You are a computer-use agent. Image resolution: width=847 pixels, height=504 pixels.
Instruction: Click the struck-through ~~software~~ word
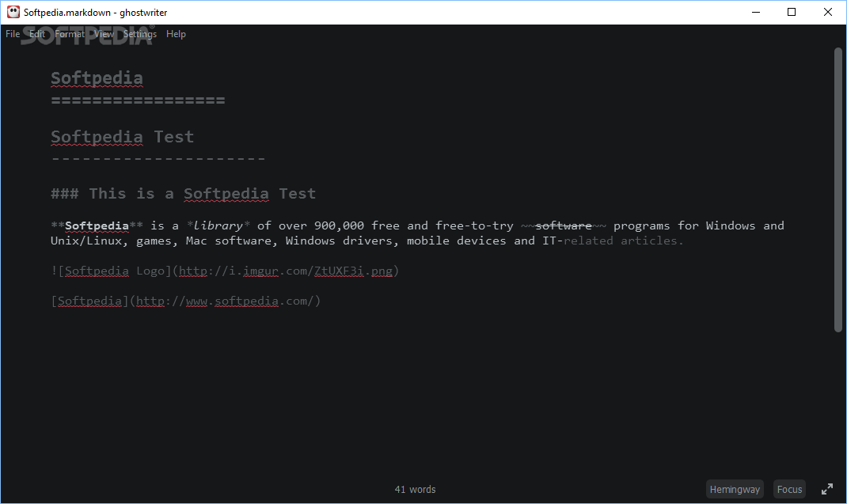564,225
